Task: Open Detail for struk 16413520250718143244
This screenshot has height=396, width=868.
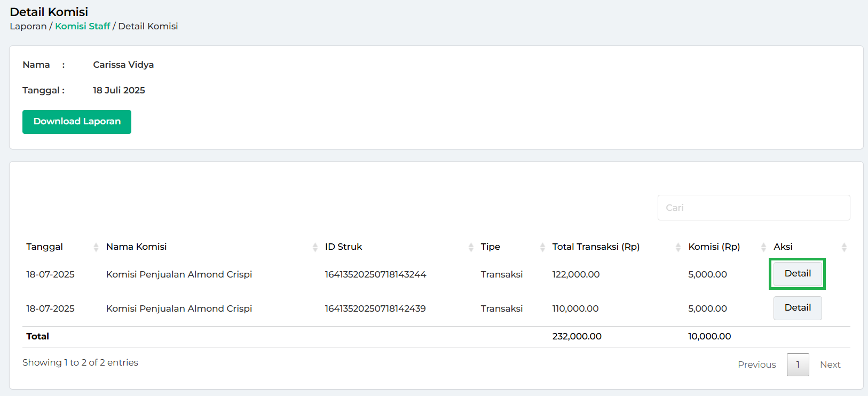Action: [798, 274]
